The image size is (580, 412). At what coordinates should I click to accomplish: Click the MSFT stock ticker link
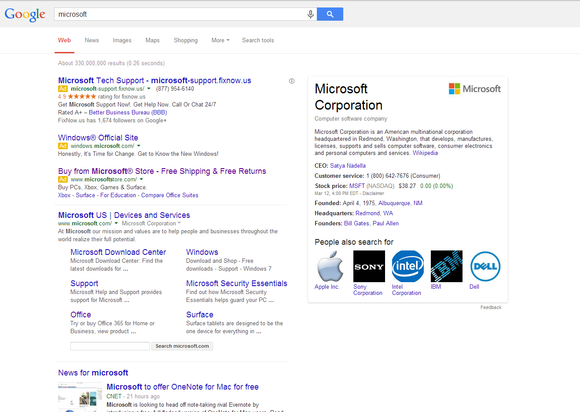pos(357,186)
